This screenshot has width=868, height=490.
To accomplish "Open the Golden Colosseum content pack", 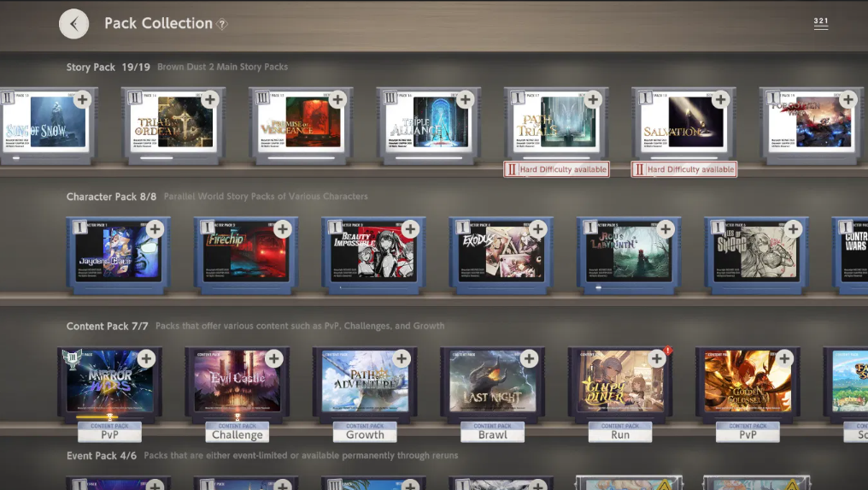I will pos(748,385).
